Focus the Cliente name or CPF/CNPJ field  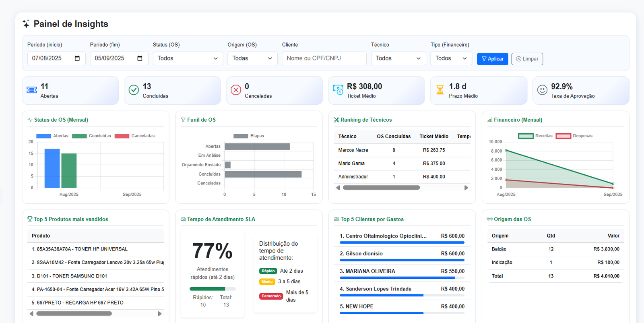[x=324, y=58]
